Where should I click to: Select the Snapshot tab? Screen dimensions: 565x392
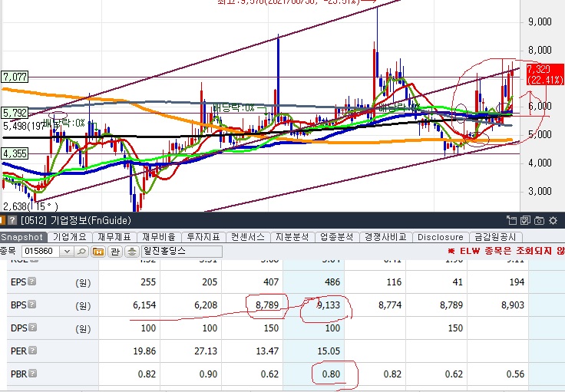tap(22, 237)
